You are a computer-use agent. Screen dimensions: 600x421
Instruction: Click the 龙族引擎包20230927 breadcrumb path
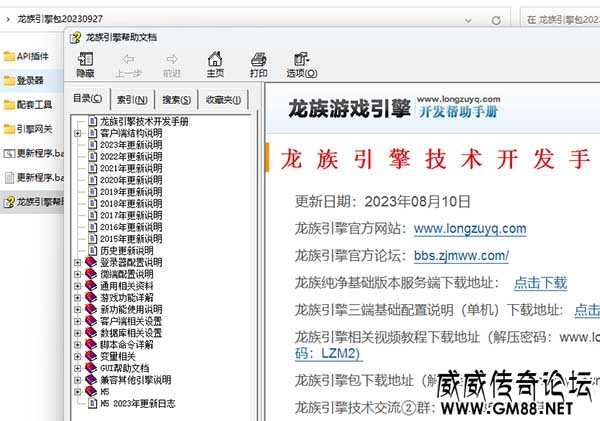coord(60,19)
